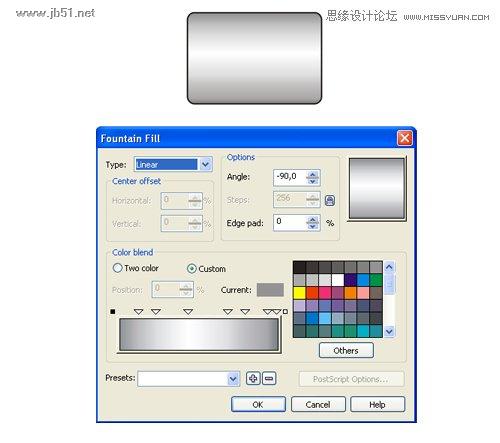Click the Fountain Fill title bar text
This screenshot has width=500, height=443.
tap(130, 138)
